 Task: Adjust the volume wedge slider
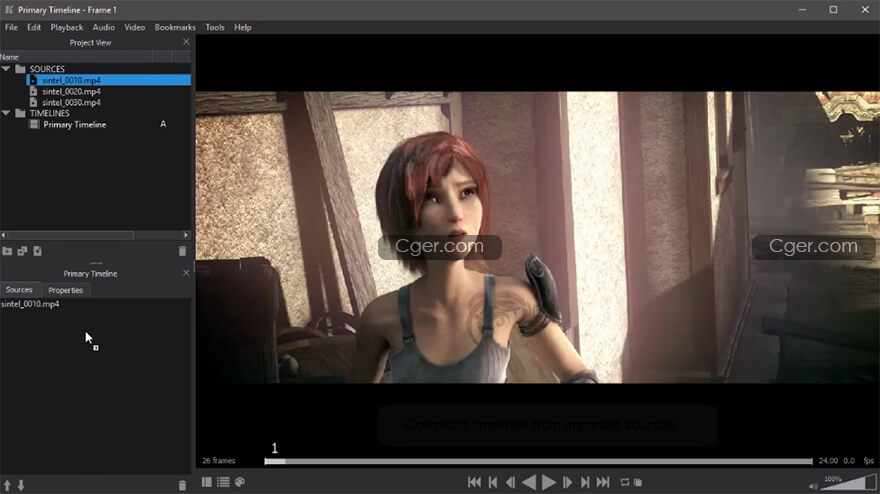click(x=849, y=483)
